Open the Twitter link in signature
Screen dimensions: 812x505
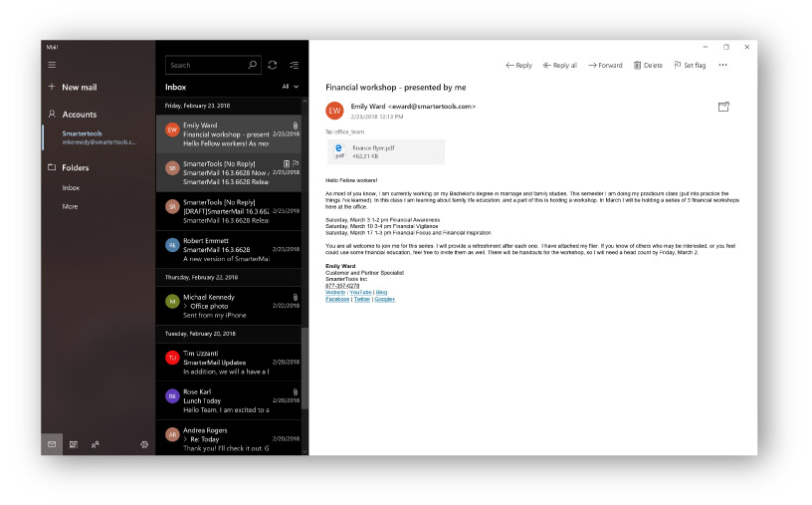[362, 299]
